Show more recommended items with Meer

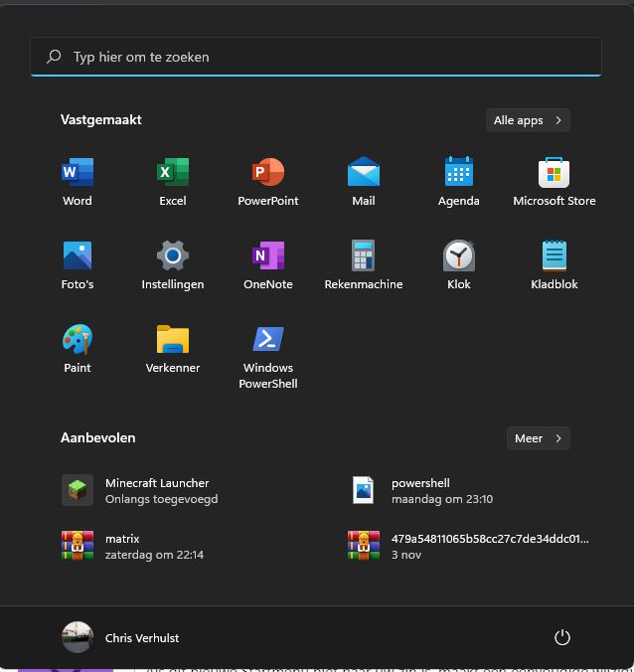pos(538,438)
